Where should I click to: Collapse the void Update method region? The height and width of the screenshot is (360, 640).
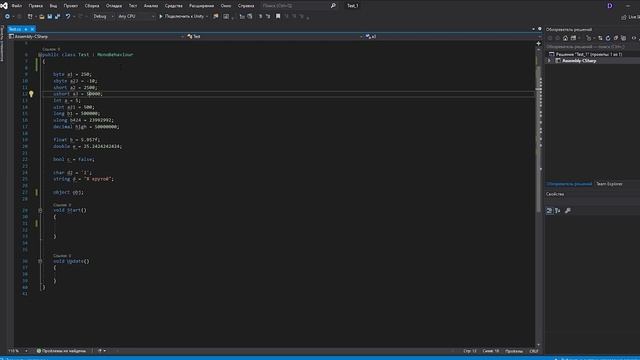(40, 261)
